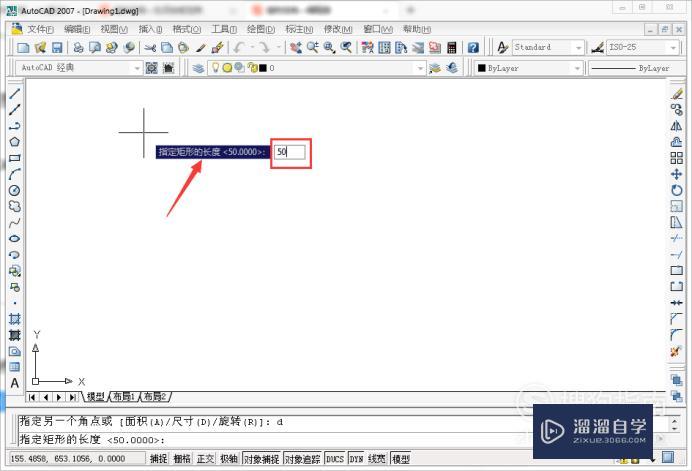Toggle DUCS in status bar
The height and width of the screenshot is (471, 692).
coord(335,459)
